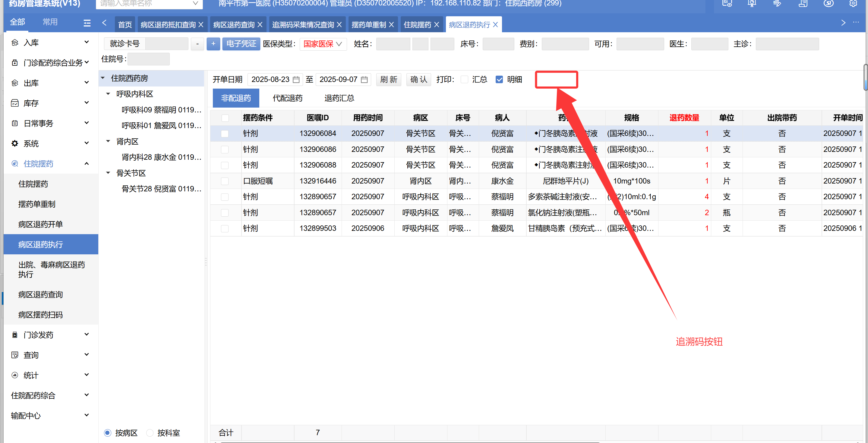Uncheck the 明细 print checkbox
Image resolution: width=868 pixels, height=443 pixels.
(x=499, y=80)
